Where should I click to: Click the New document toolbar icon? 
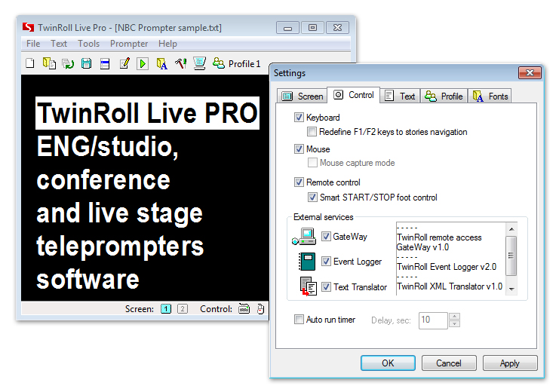tap(30, 64)
